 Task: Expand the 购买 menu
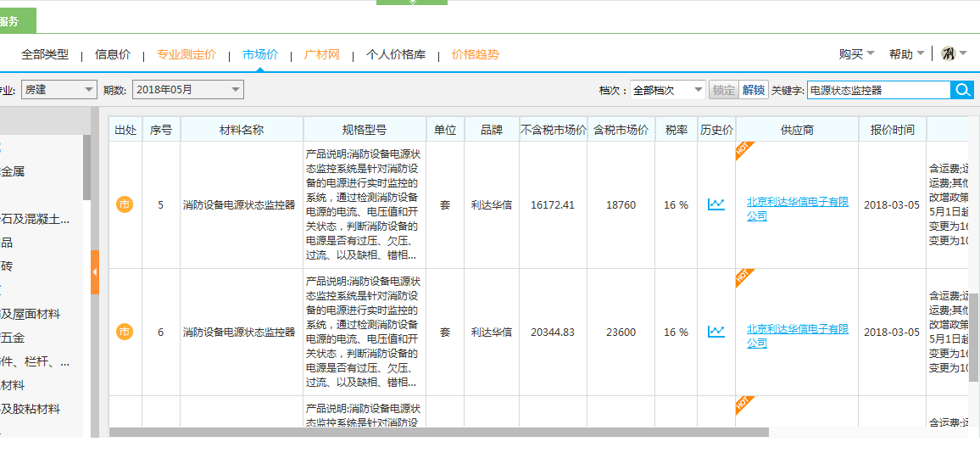click(x=856, y=54)
